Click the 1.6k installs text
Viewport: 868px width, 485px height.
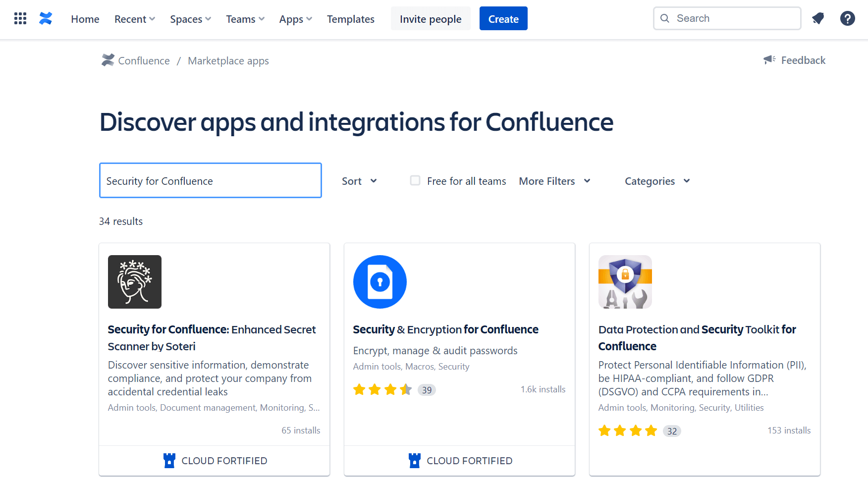[543, 389]
